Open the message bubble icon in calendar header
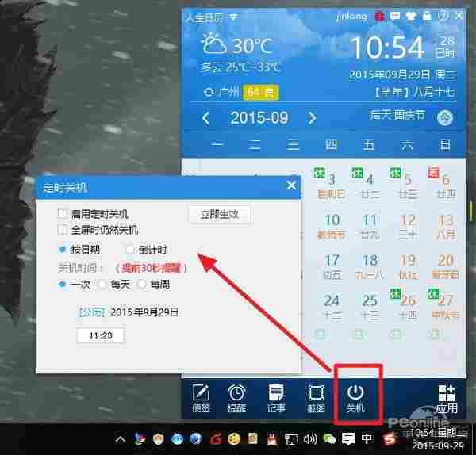Viewport: 476px width, 455px height. click(394, 16)
